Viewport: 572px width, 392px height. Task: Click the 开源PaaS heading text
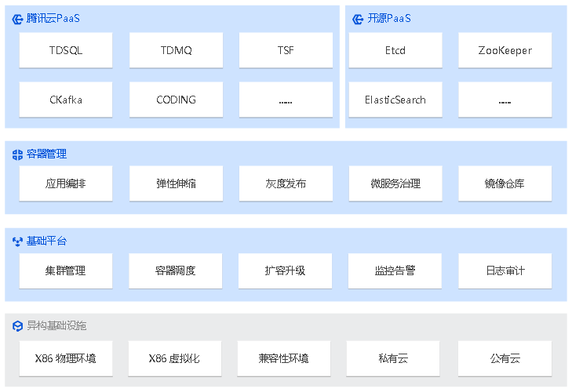[x=389, y=19]
